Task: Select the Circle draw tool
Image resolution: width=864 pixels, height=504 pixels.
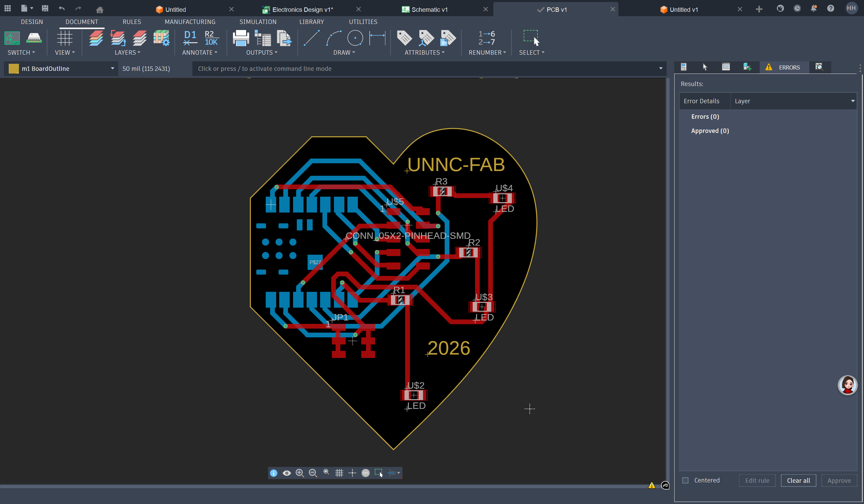Action: pos(355,38)
